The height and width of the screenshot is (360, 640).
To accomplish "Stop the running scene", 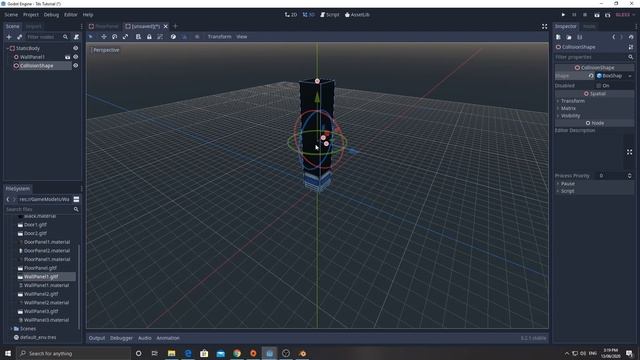I will tap(585, 15).
